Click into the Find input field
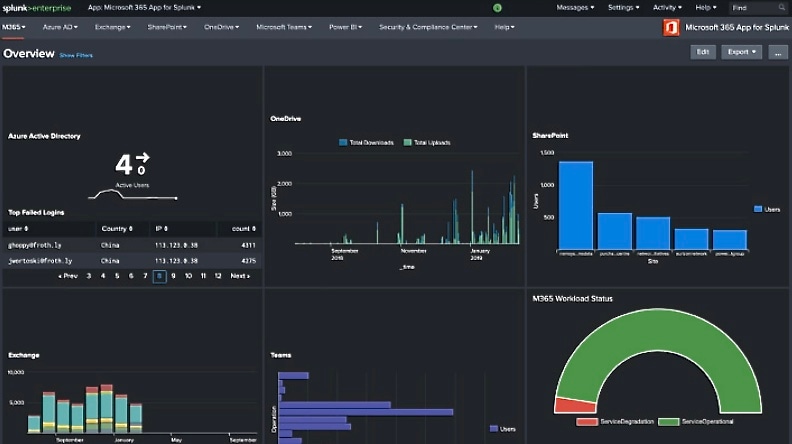Screen dimensions: 792x444 click(755, 8)
